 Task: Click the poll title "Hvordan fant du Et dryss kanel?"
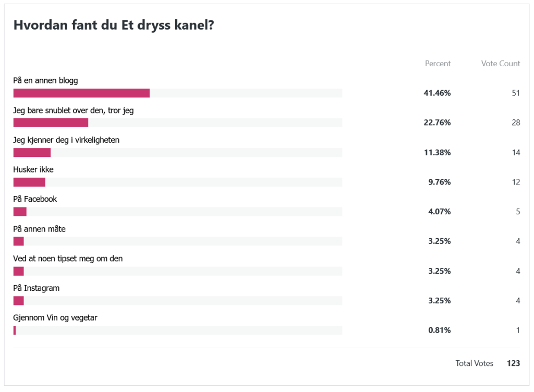pyautogui.click(x=113, y=26)
